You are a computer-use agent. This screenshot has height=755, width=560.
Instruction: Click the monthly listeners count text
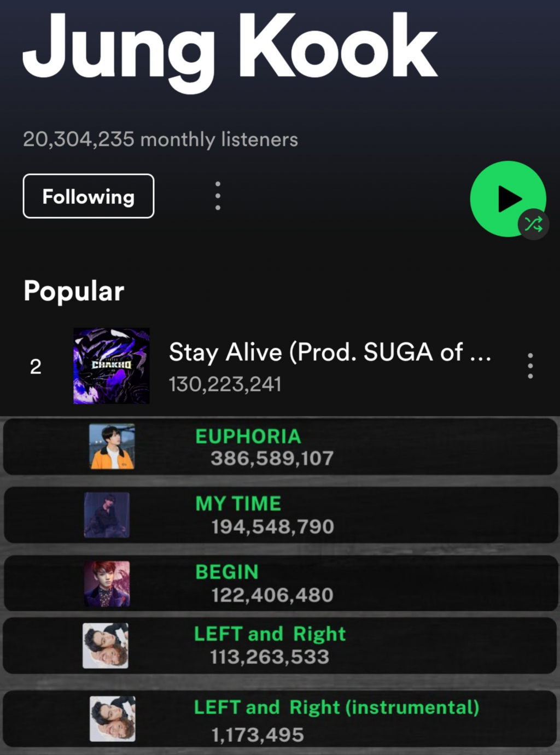tap(160, 139)
